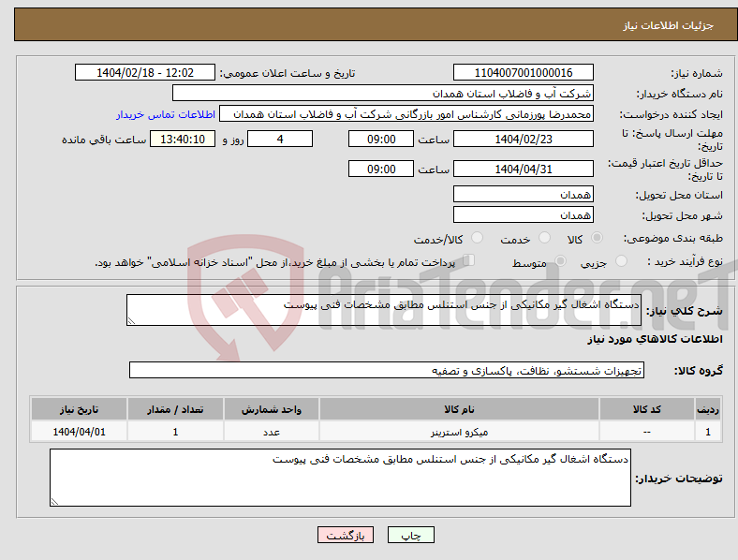Click the resize grip of شرح کلی نیاز textarea
Screen dimensions: 738x560
(131, 321)
